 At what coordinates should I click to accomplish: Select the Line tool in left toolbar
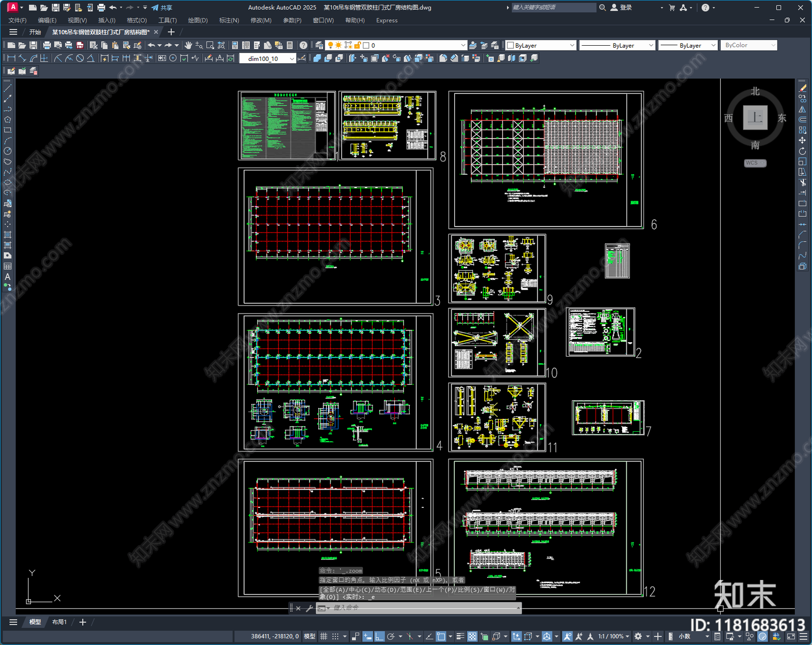pyautogui.click(x=8, y=88)
